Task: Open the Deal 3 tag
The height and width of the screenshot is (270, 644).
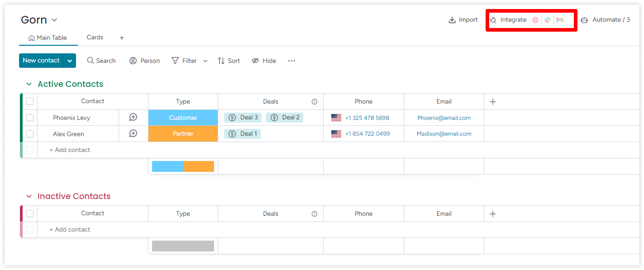Action: (x=243, y=118)
